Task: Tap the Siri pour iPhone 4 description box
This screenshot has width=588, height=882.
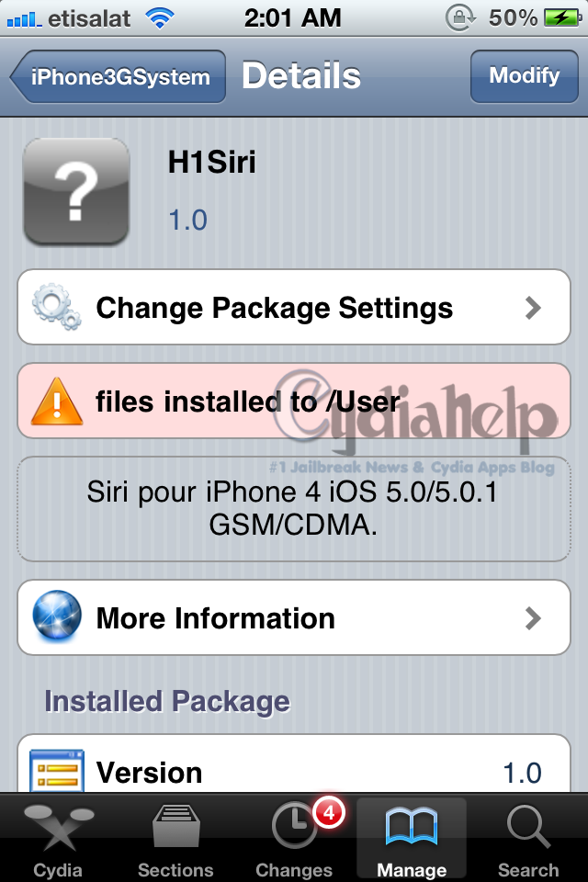Action: click(294, 508)
